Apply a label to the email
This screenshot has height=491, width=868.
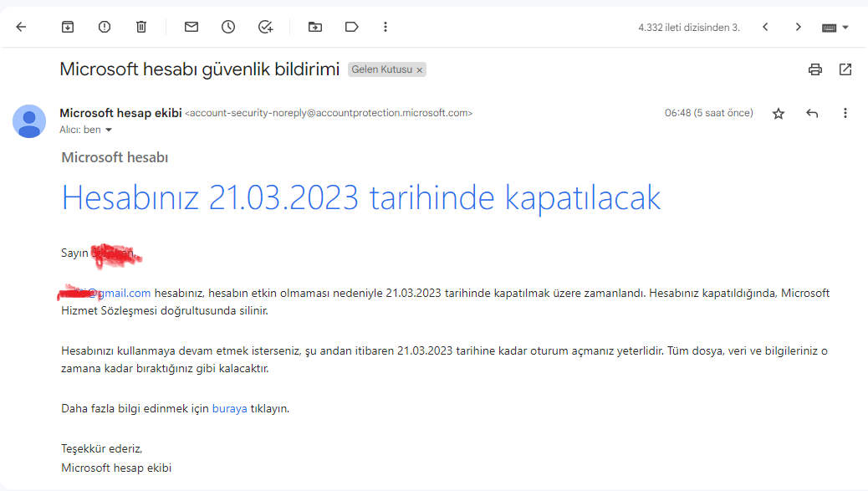pos(351,27)
